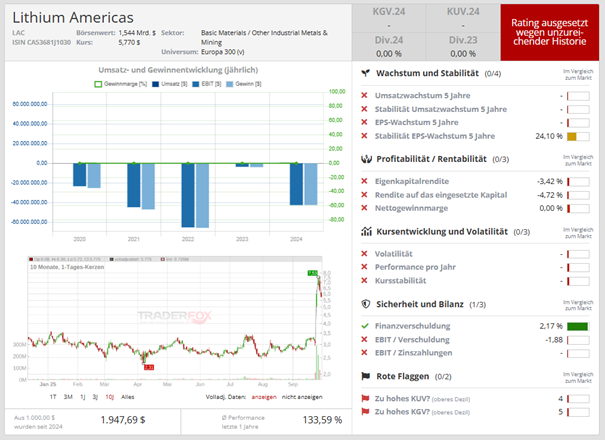This screenshot has width=605, height=440.
Task: Toggle the Gewinnmarge [%] legend entry
Action: pos(121,84)
